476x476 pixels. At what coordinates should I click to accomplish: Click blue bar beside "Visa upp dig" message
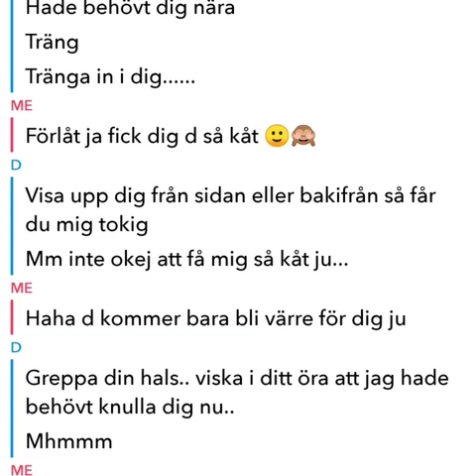(x=12, y=226)
